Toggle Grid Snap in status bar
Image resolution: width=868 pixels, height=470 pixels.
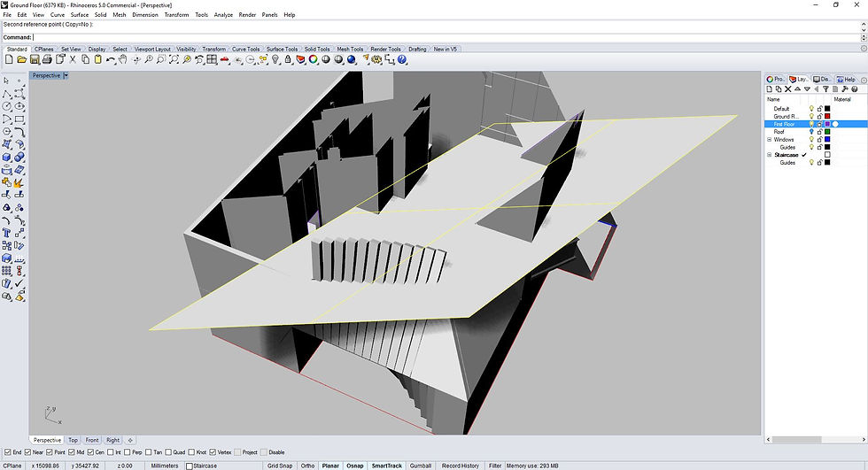click(x=280, y=466)
